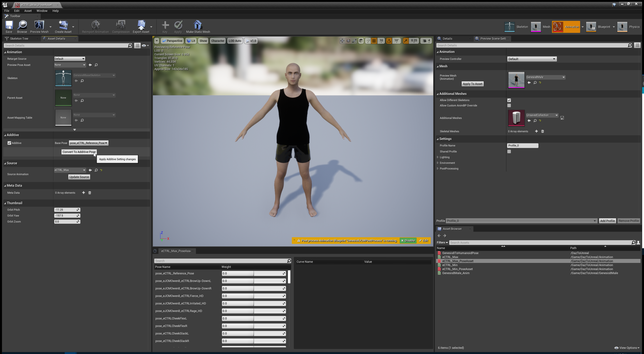Screen dimensions: 644x354
Task: Select eCTRL_Min_PoseAsset in Asset Browser
Action: 457,269
